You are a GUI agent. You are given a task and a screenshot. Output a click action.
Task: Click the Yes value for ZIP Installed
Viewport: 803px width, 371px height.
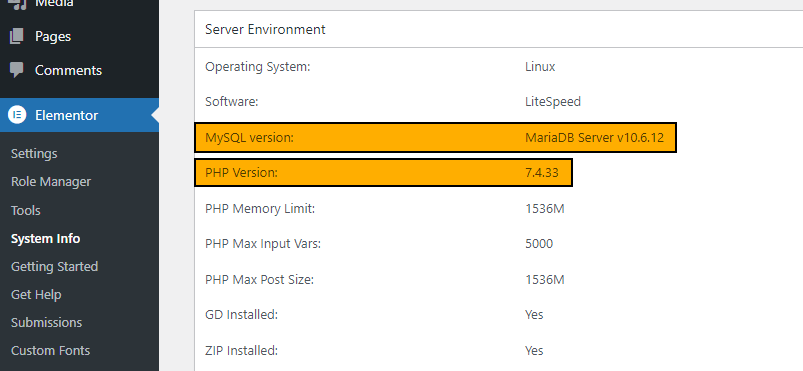[x=534, y=351]
